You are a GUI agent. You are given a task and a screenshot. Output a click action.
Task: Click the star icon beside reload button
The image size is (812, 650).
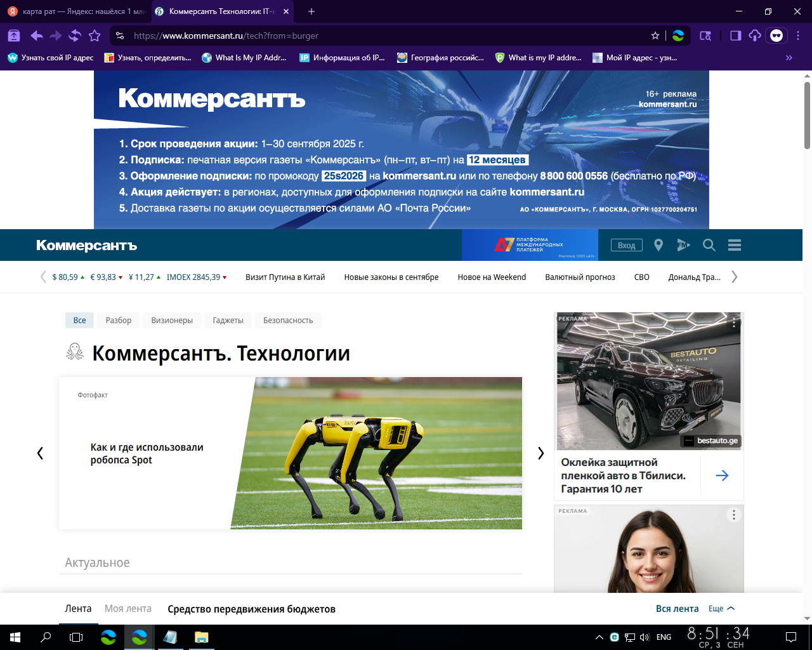tap(95, 36)
